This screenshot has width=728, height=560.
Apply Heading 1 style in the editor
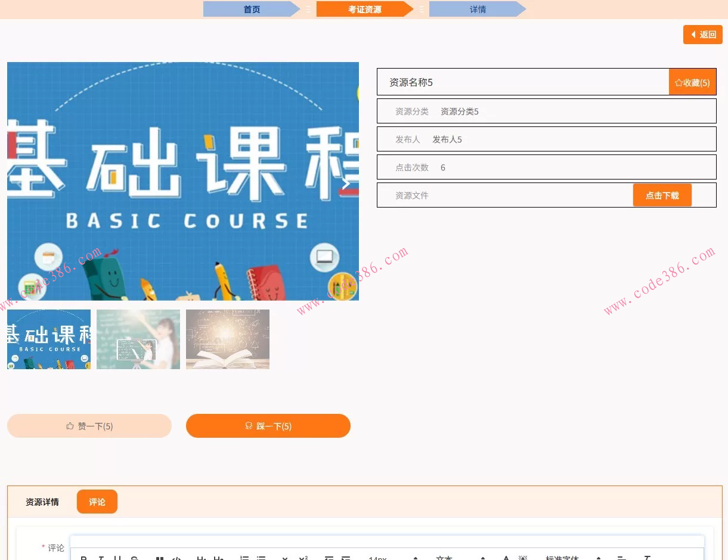[202, 558]
